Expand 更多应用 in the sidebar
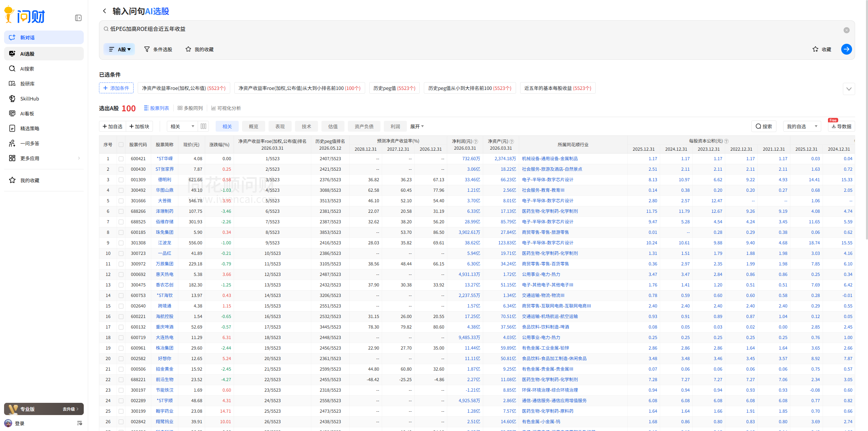 44,158
